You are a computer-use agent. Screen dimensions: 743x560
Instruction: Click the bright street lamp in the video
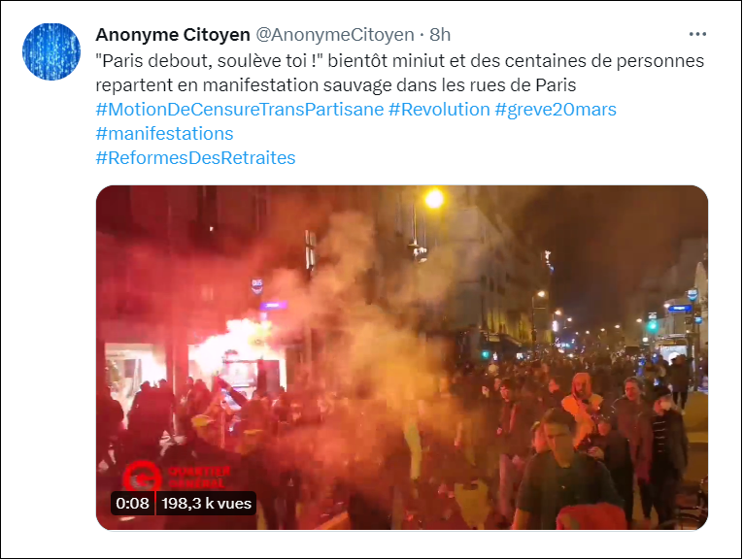[x=434, y=199]
